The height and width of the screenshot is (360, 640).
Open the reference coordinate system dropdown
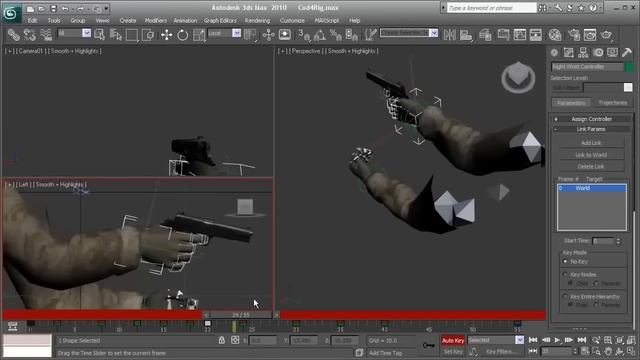coord(237,33)
